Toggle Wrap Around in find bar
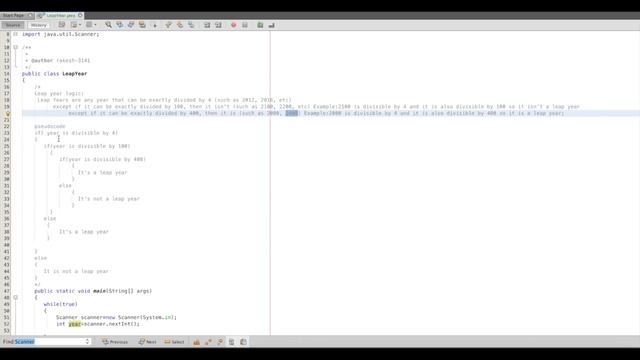 coord(244,342)
